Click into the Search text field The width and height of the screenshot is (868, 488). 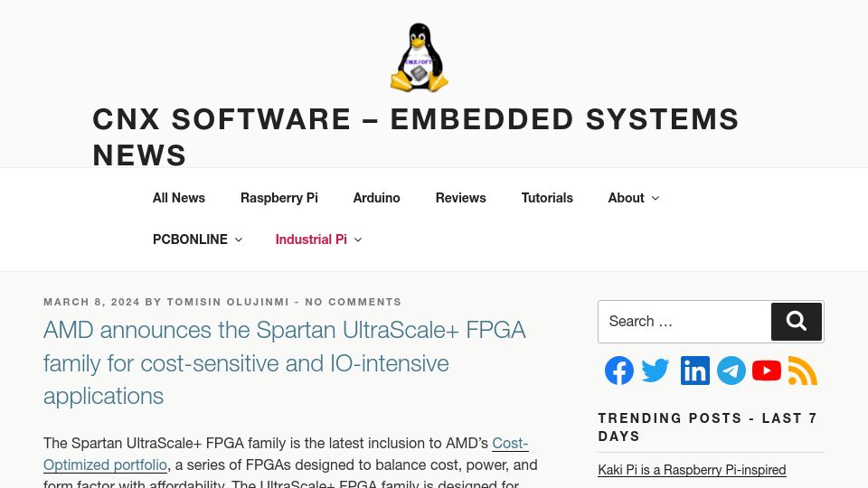pyautogui.click(x=684, y=322)
